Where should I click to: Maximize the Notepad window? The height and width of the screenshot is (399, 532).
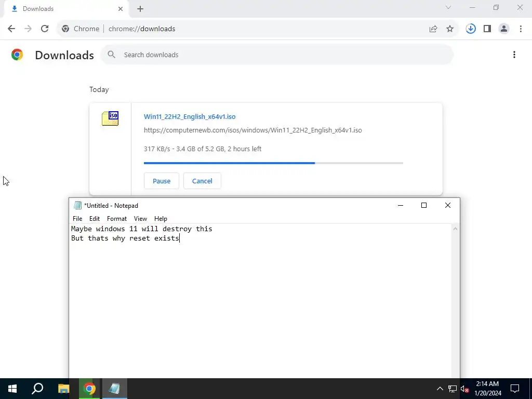(x=424, y=205)
